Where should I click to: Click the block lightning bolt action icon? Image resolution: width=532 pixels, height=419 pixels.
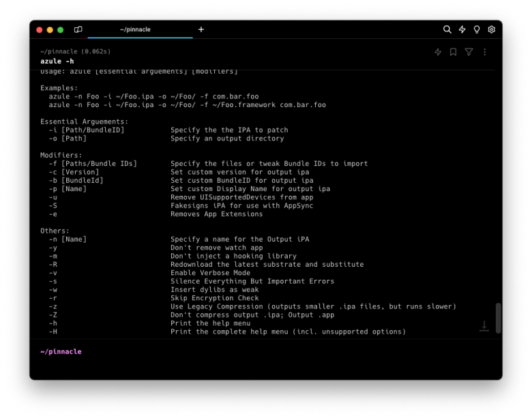tap(438, 52)
